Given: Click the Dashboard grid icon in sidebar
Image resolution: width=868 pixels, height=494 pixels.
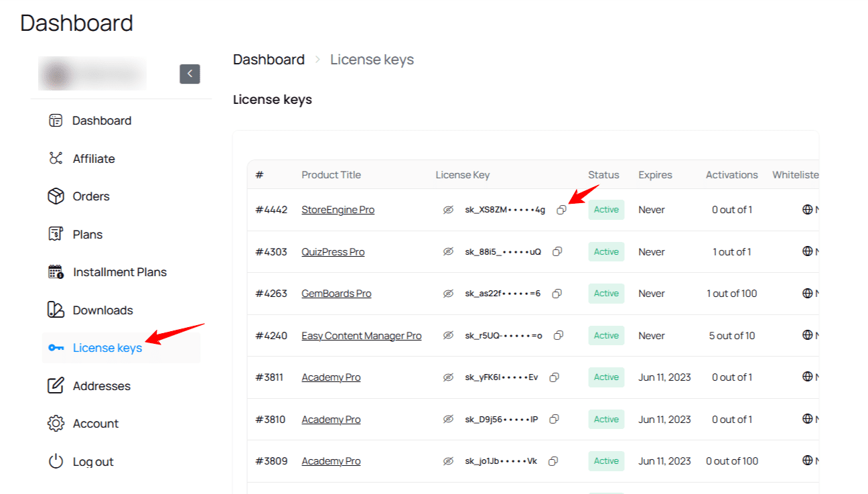Looking at the screenshot, I should [56, 121].
